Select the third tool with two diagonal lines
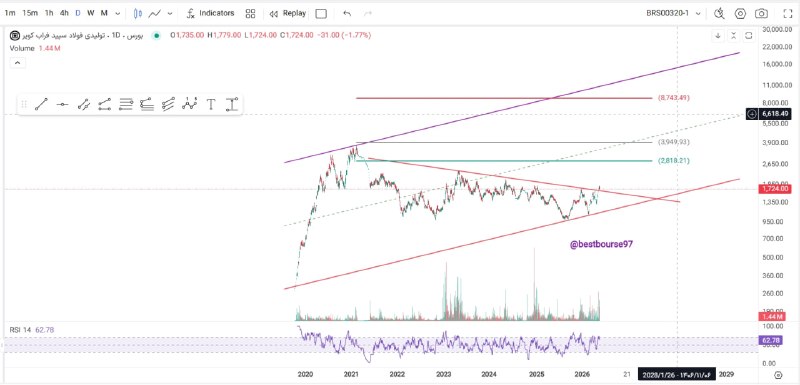800x385 pixels. (84, 105)
